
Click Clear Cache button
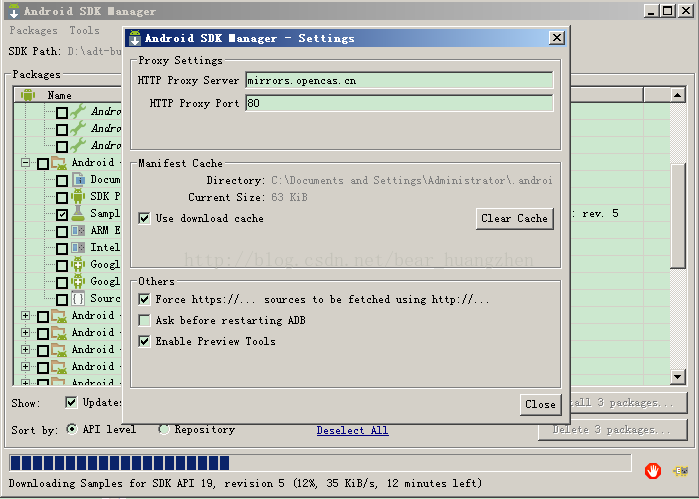tap(514, 219)
